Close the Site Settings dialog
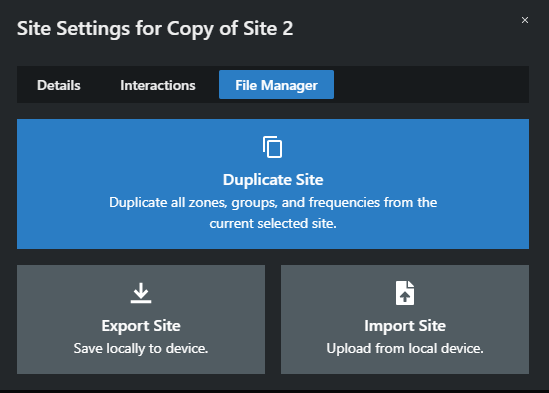 [x=524, y=20]
